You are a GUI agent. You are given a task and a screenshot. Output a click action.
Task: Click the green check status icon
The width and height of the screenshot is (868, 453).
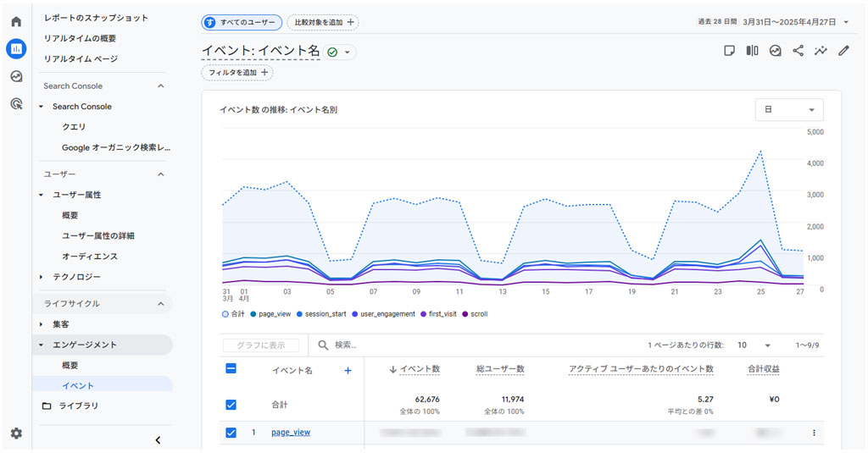(x=332, y=52)
